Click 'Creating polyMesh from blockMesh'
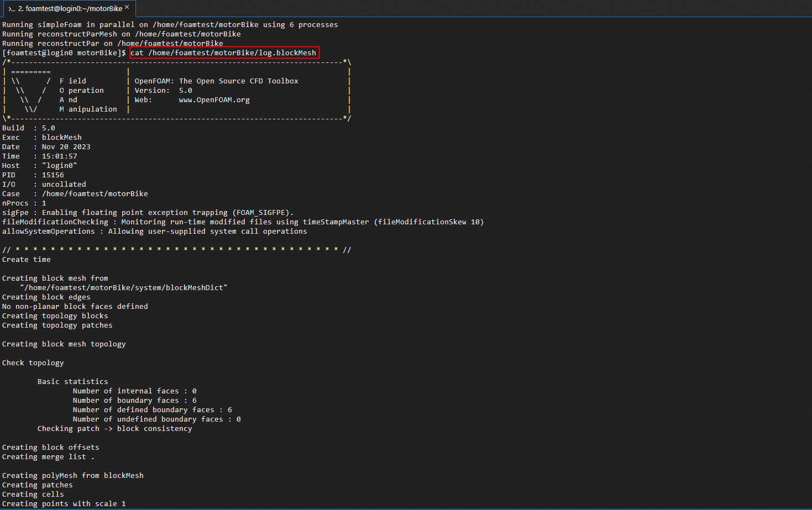The height and width of the screenshot is (510, 812). 73,476
